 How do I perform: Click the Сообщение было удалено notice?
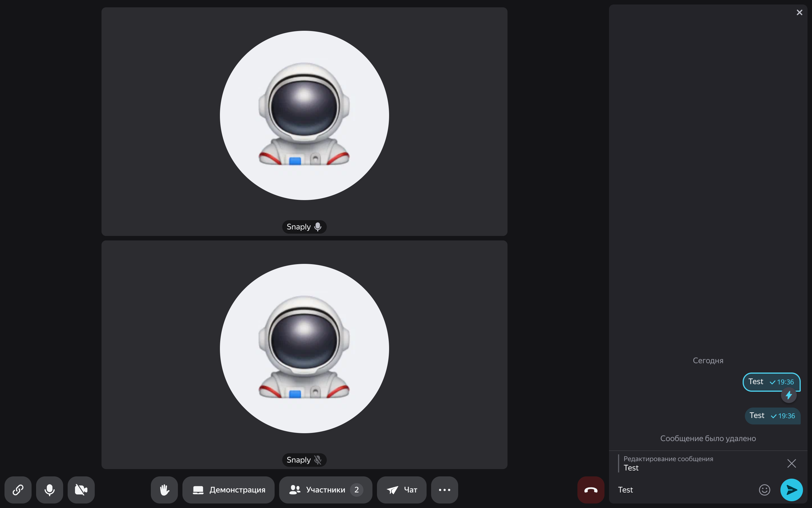click(708, 439)
